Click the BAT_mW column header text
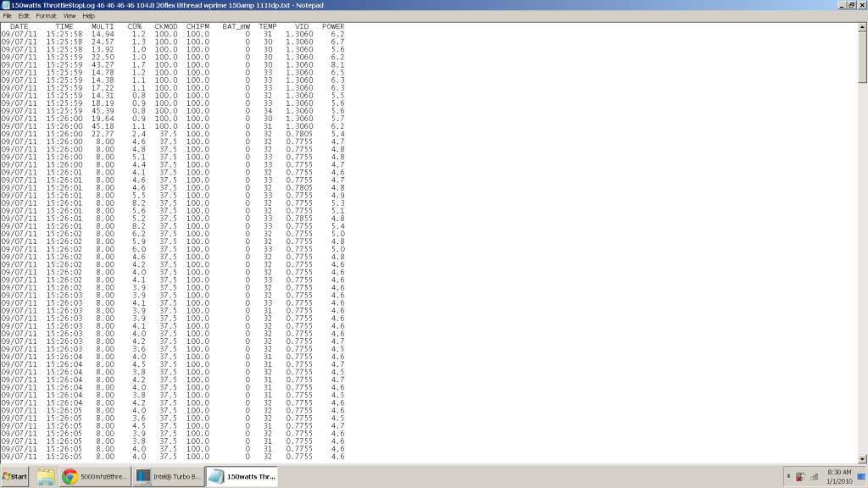Screen dimensions: 868x488 pyautogui.click(x=236, y=26)
